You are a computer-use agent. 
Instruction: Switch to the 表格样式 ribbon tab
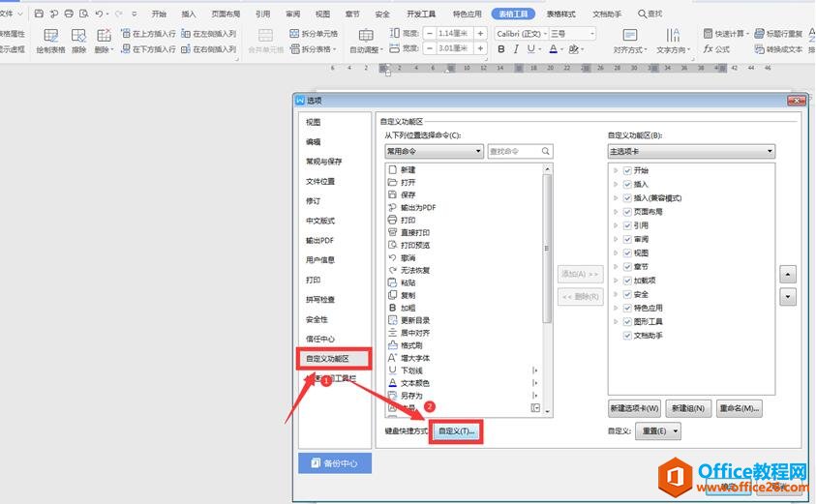(x=560, y=15)
